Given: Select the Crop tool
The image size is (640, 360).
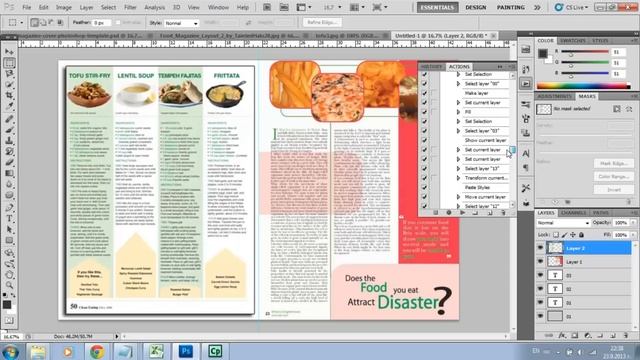Looking at the screenshot, I should tap(9, 95).
